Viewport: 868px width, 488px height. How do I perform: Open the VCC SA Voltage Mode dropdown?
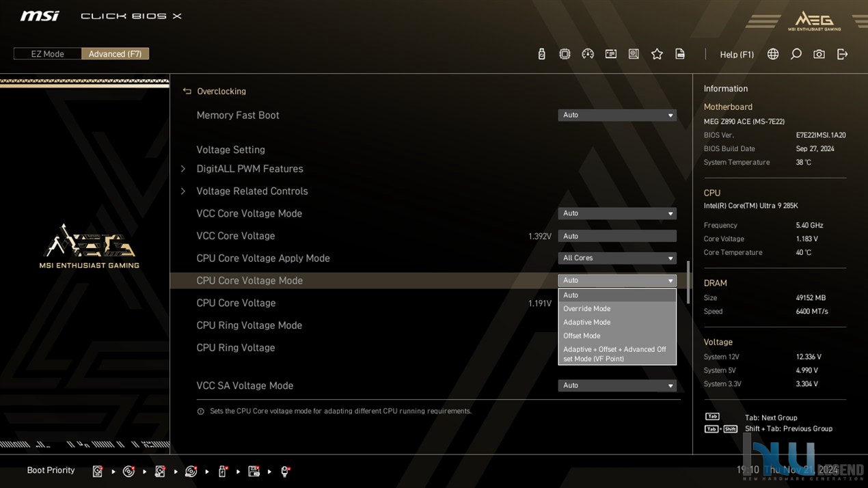pos(617,385)
